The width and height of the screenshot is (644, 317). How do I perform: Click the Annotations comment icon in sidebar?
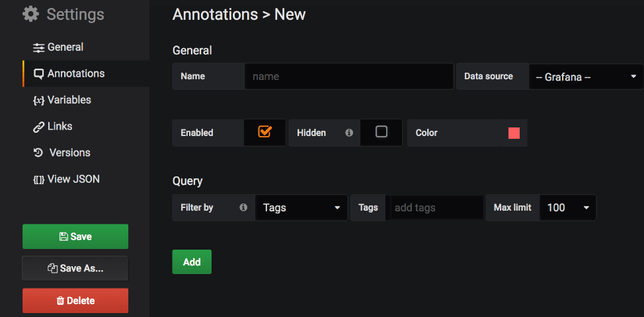tap(39, 74)
